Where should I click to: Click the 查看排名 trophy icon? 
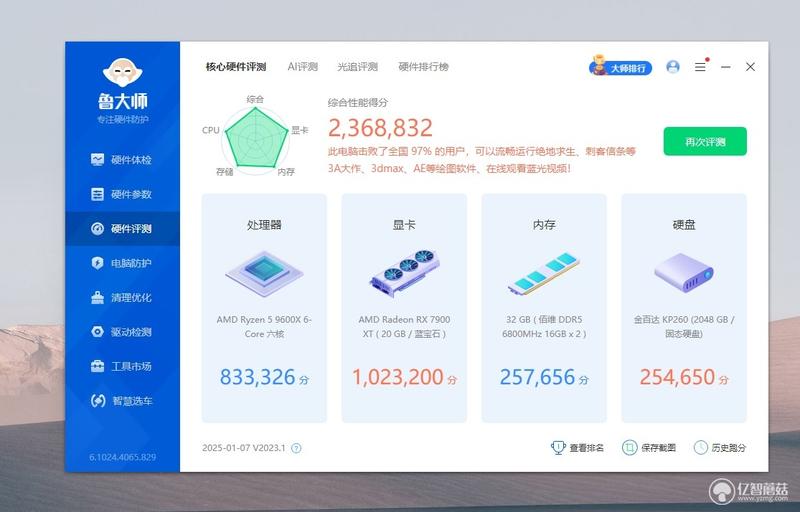(x=558, y=448)
